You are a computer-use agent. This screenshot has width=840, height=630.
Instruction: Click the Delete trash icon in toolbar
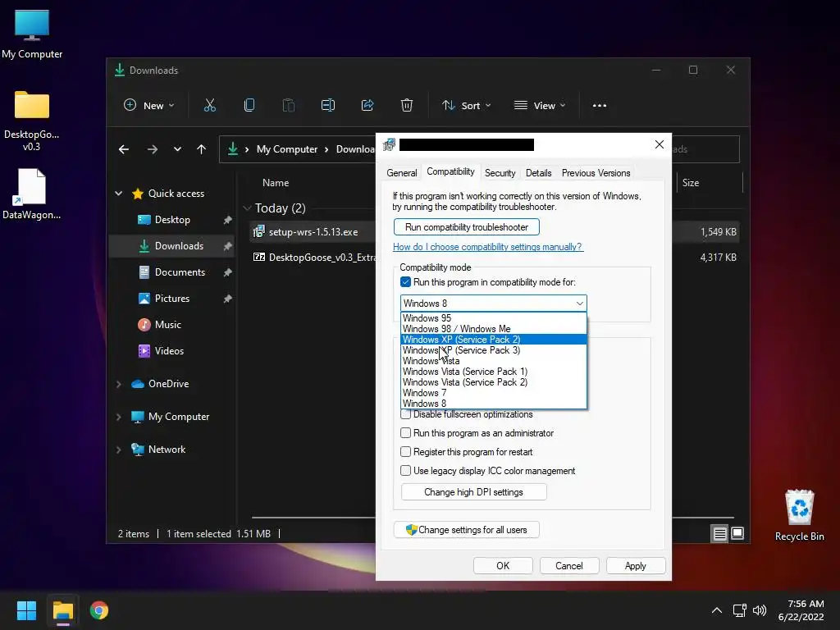[407, 106]
